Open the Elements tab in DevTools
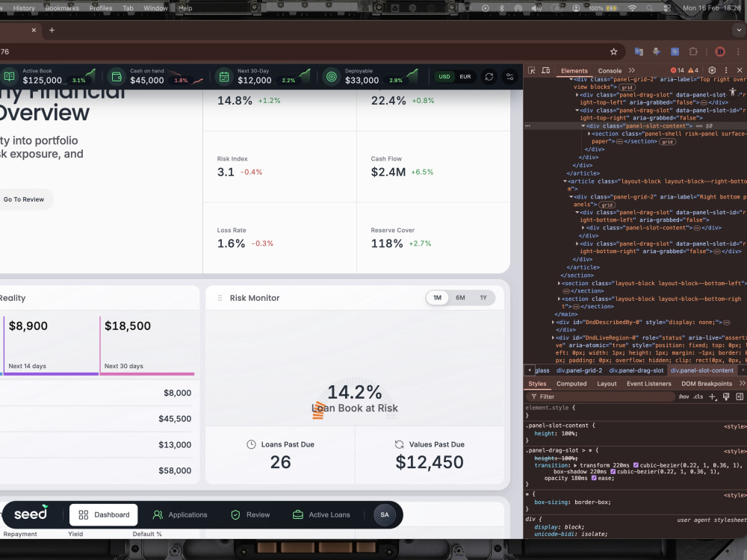The height and width of the screenshot is (560, 747). pos(574,70)
